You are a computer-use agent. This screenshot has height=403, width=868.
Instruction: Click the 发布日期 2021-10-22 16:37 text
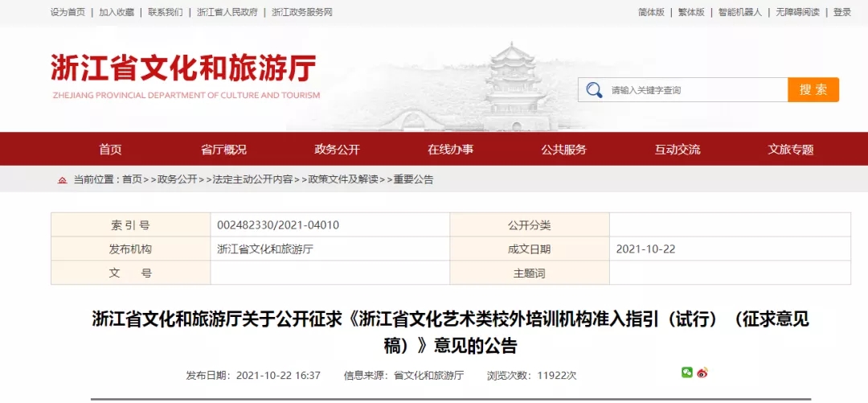point(253,376)
